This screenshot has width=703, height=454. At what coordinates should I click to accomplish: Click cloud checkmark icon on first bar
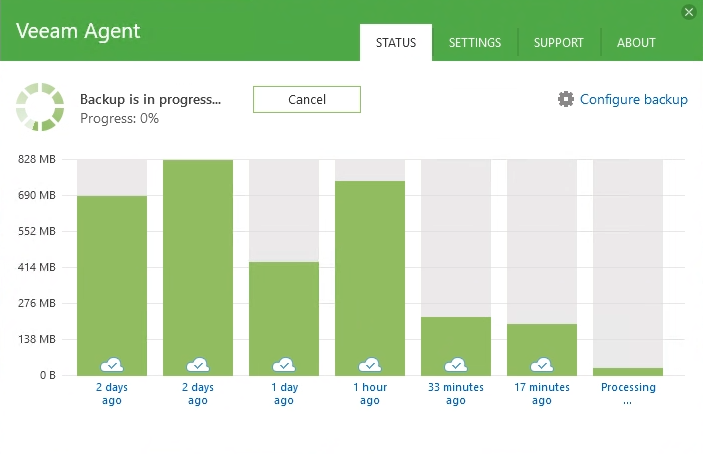112,364
